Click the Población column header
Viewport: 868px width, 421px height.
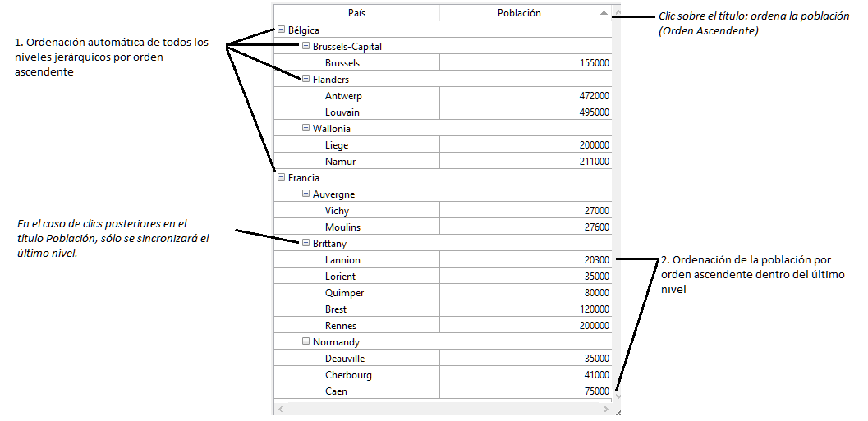pos(519,13)
